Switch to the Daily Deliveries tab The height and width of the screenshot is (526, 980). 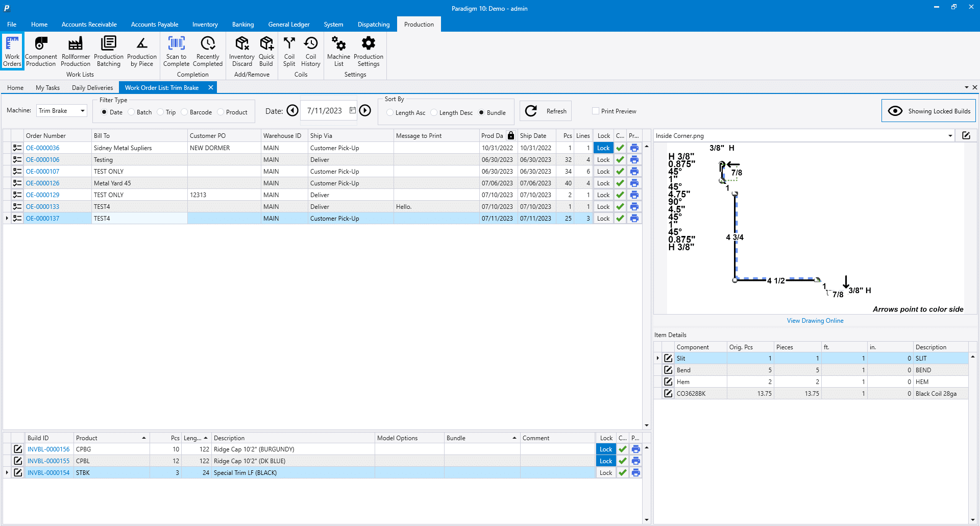(92, 88)
